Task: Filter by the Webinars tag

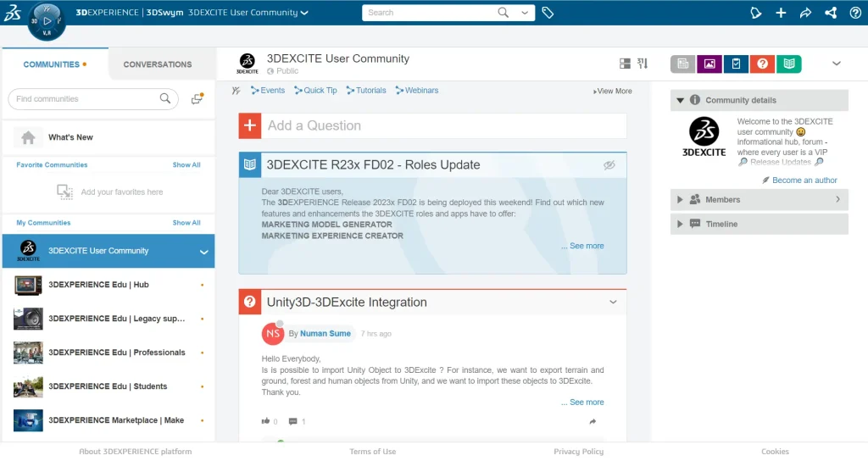Action: click(417, 90)
